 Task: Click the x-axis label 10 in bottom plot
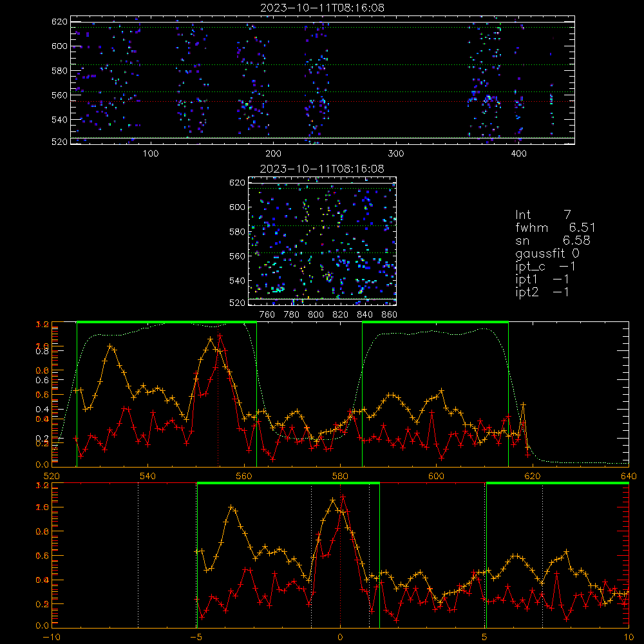tap(629, 637)
